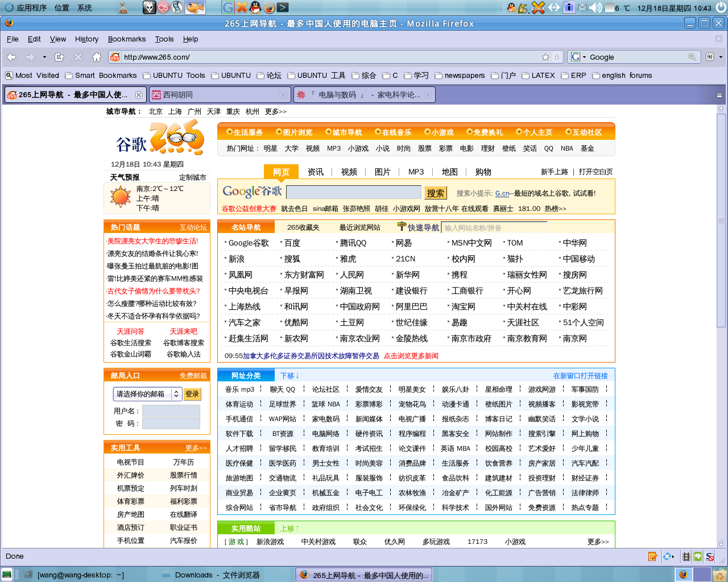The width and height of the screenshot is (728, 582).
Task: Open the 百度 link
Action: pyautogui.click(x=292, y=243)
